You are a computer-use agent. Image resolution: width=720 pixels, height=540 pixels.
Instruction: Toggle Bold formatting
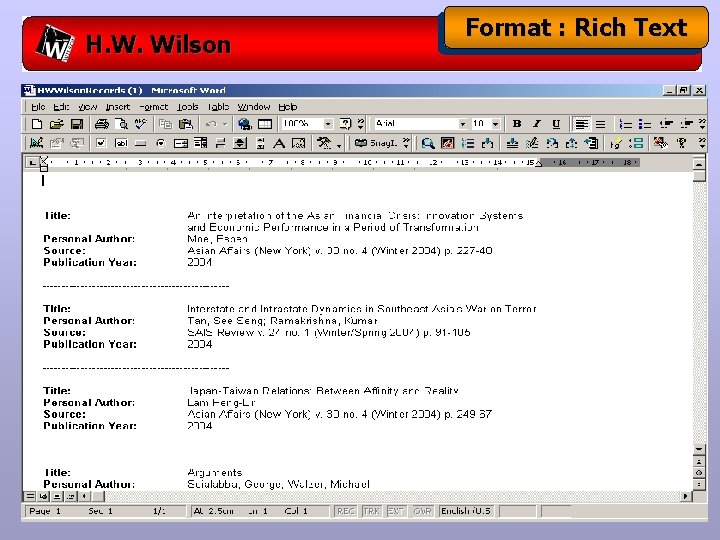(517, 124)
